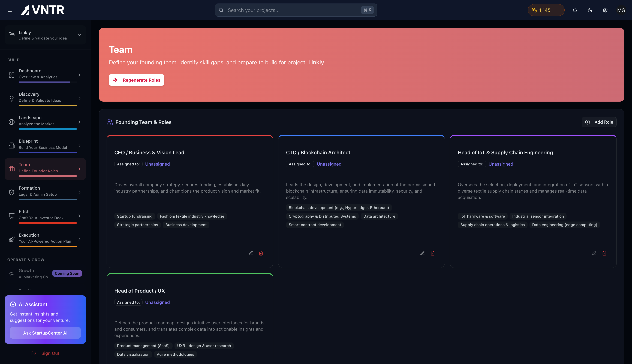The width and height of the screenshot is (632, 364).
Task: Edit the Head of IoT role card
Action: click(594, 253)
